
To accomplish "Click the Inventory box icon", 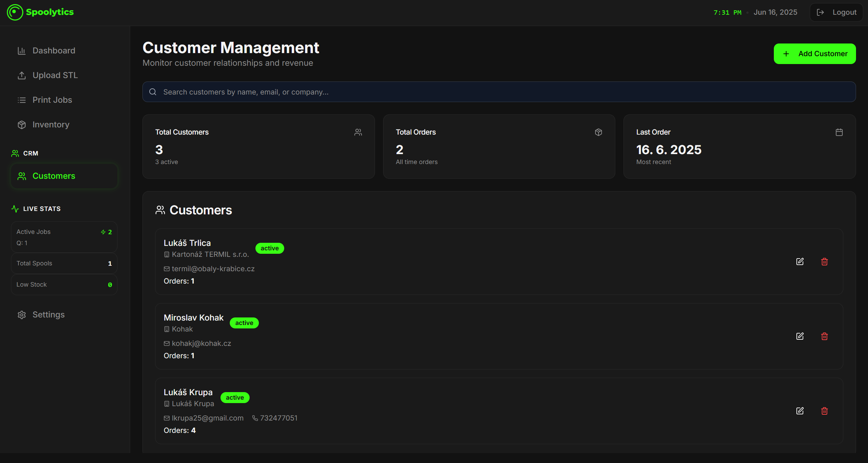I will click(x=22, y=125).
